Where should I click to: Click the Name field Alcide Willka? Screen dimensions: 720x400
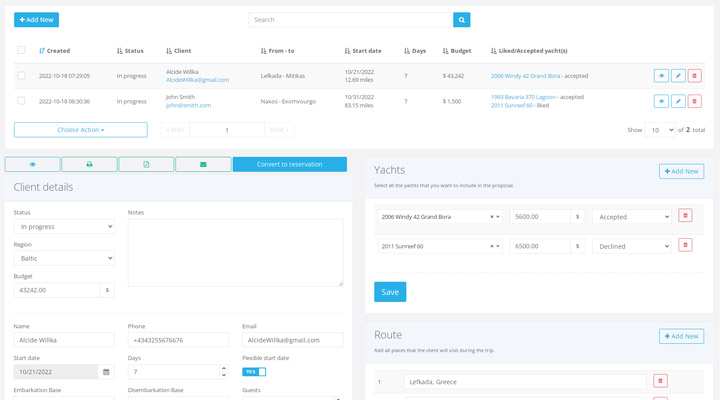coord(64,340)
